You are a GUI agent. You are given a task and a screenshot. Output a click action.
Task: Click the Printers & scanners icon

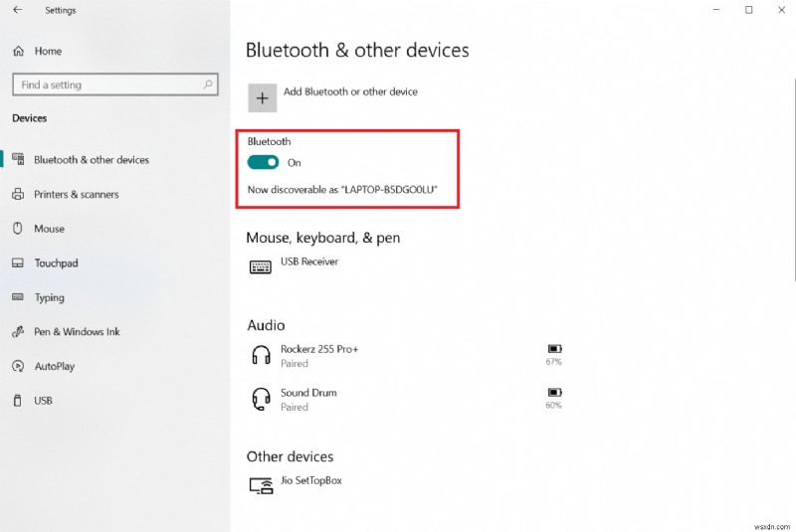pos(18,194)
